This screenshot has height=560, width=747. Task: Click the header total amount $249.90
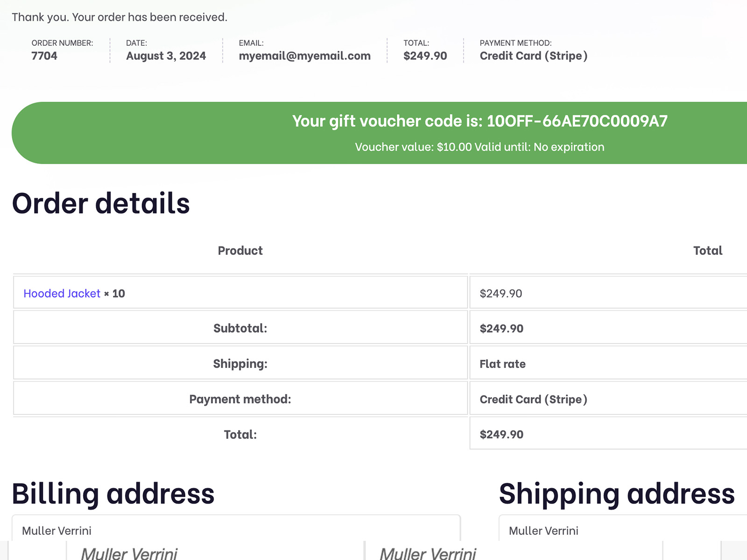425,56
